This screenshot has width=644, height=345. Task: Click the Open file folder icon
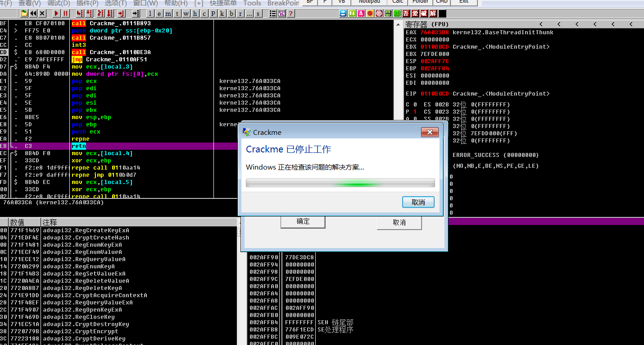pos(24,14)
